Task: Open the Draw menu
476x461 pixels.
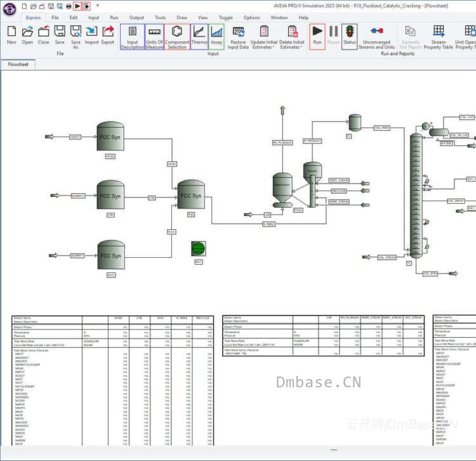Action: (182, 18)
